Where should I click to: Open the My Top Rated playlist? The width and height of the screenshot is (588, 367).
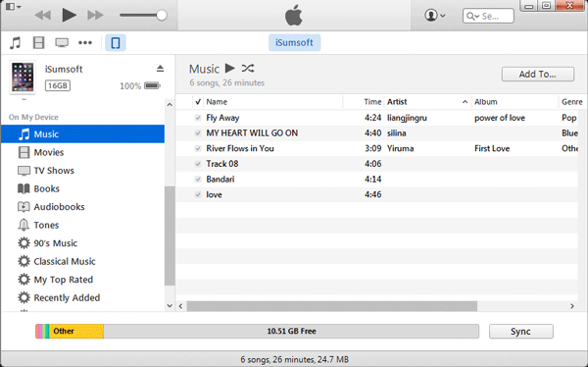coord(82,280)
